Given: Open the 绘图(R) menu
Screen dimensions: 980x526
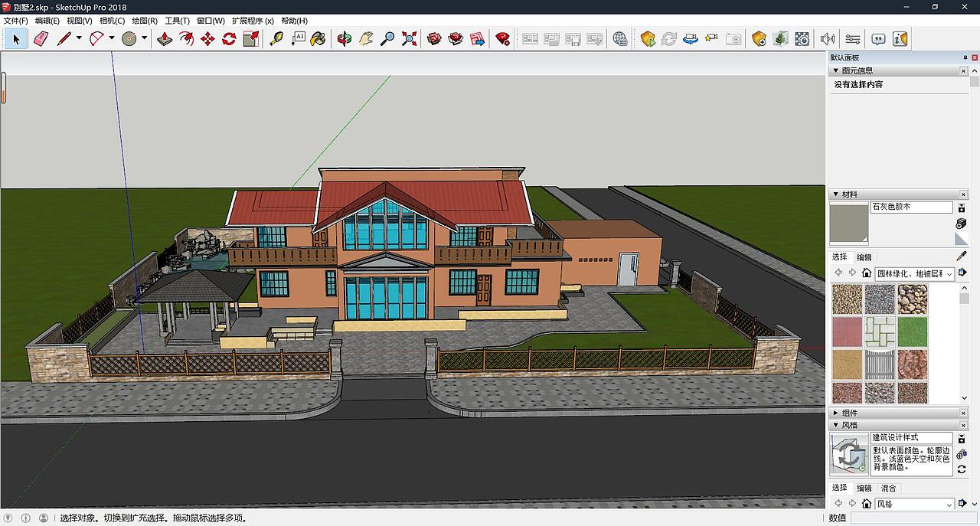Looking at the screenshot, I should tap(145, 21).
